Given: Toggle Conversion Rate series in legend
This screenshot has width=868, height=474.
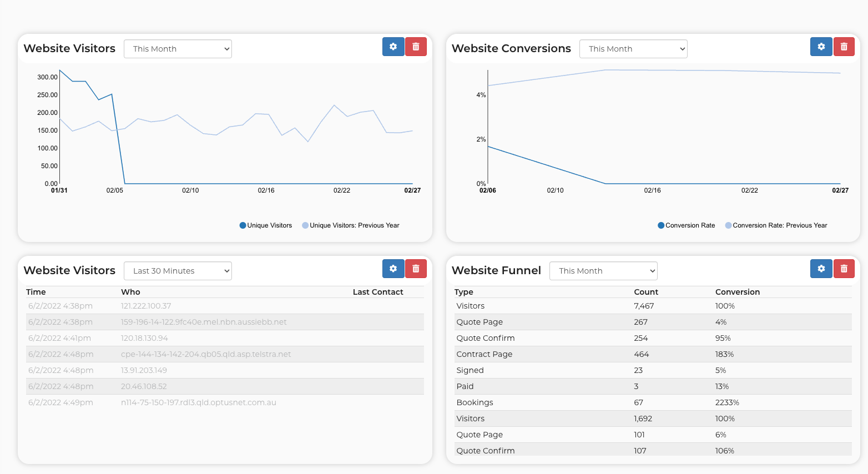Looking at the screenshot, I should [687, 225].
